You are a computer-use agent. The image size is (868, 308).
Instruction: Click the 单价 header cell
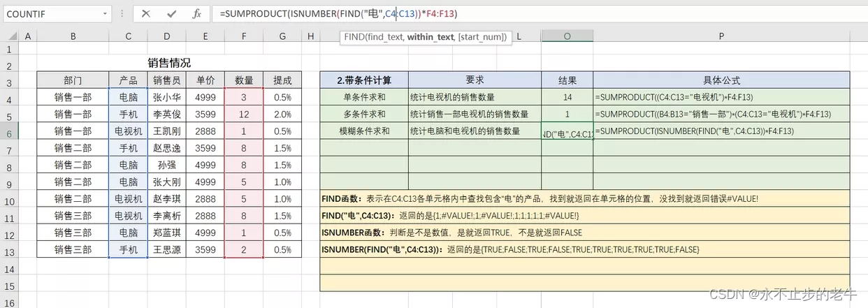click(205, 80)
